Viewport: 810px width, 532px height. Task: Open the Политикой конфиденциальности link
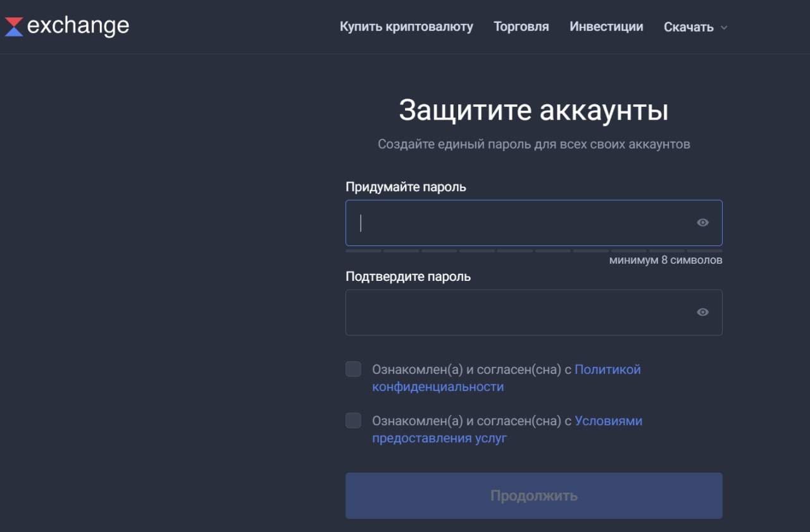(x=506, y=378)
